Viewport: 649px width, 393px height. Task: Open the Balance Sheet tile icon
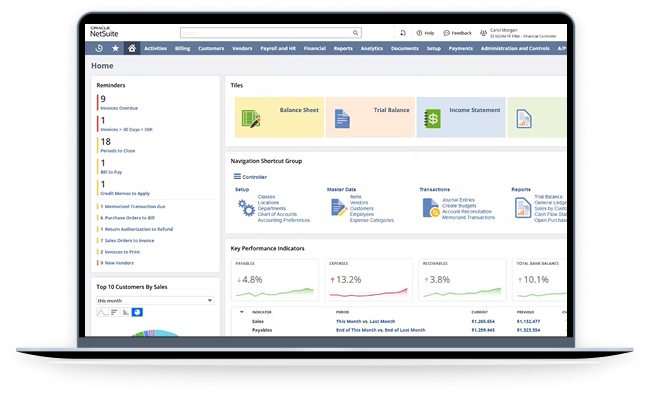pyautogui.click(x=251, y=119)
